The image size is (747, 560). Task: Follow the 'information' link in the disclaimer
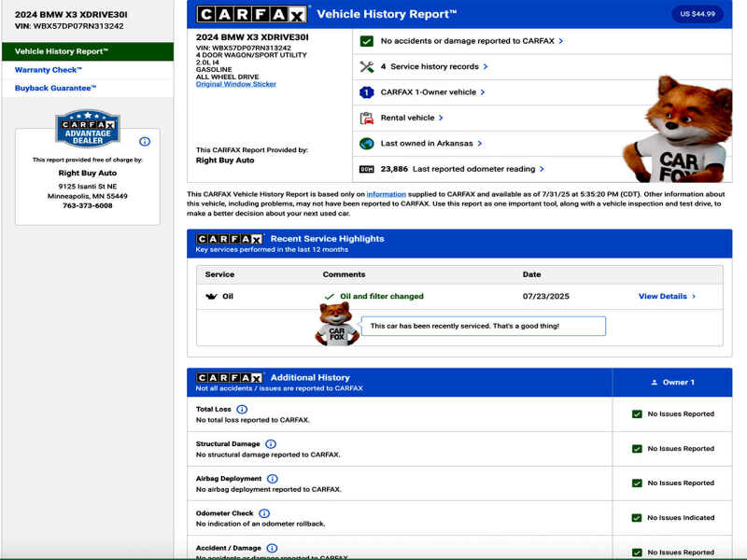(386, 194)
